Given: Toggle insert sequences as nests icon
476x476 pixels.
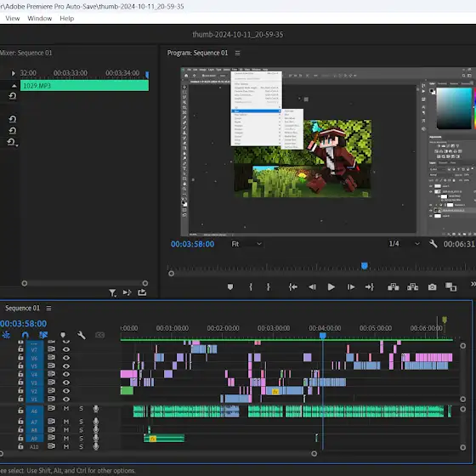Looking at the screenshot, I should click(x=6, y=335).
